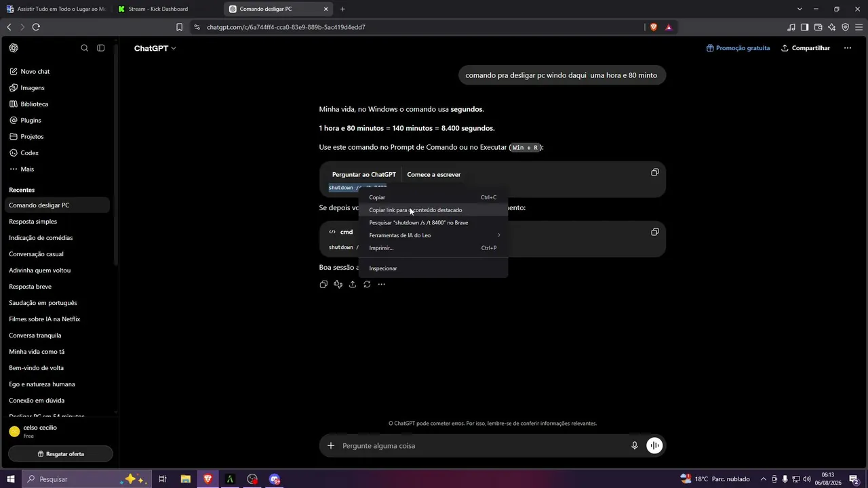This screenshot has height=488, width=868.
Task: Open a new browser tab
Action: [342, 9]
